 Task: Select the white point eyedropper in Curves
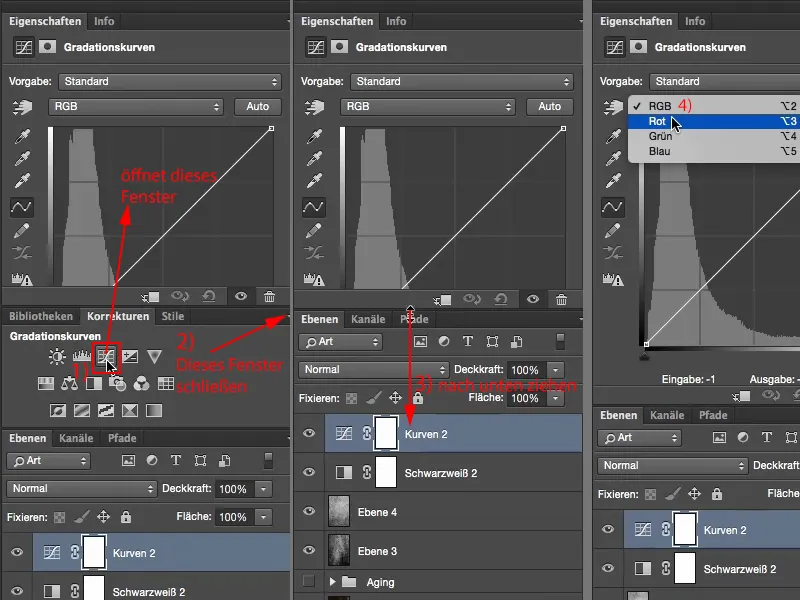click(x=22, y=180)
